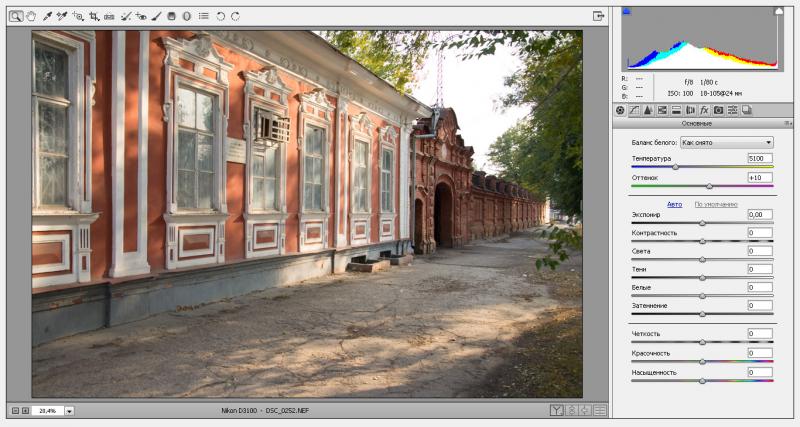The width and height of the screenshot is (800, 427).
Task: Toggle full screen mode icon
Action: [598, 16]
